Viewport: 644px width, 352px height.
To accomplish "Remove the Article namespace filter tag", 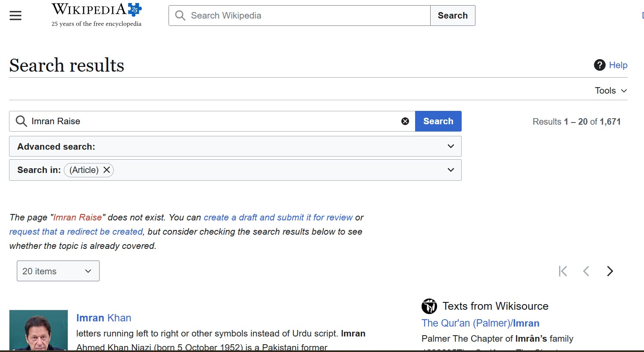I will 106,170.
